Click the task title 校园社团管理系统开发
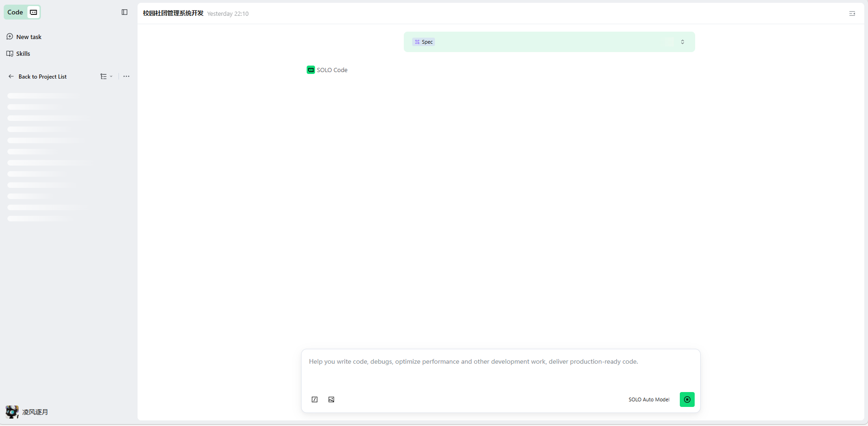Image resolution: width=868 pixels, height=426 pixels. 173,13
